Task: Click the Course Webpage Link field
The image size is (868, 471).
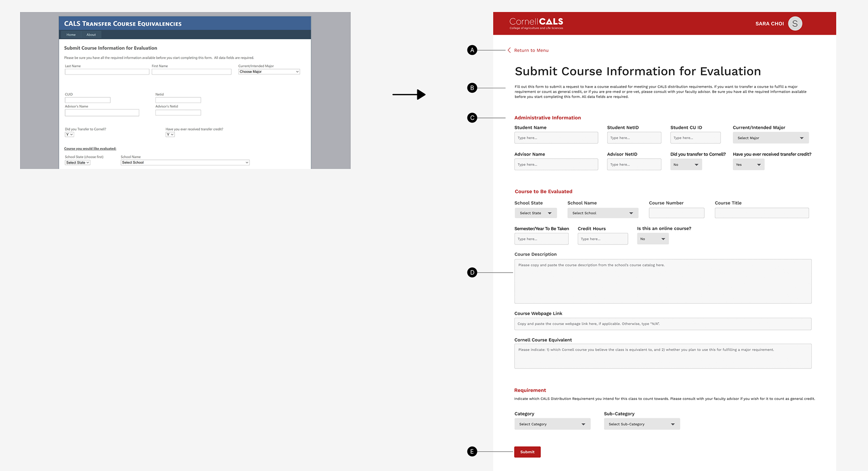Action: [x=663, y=324]
